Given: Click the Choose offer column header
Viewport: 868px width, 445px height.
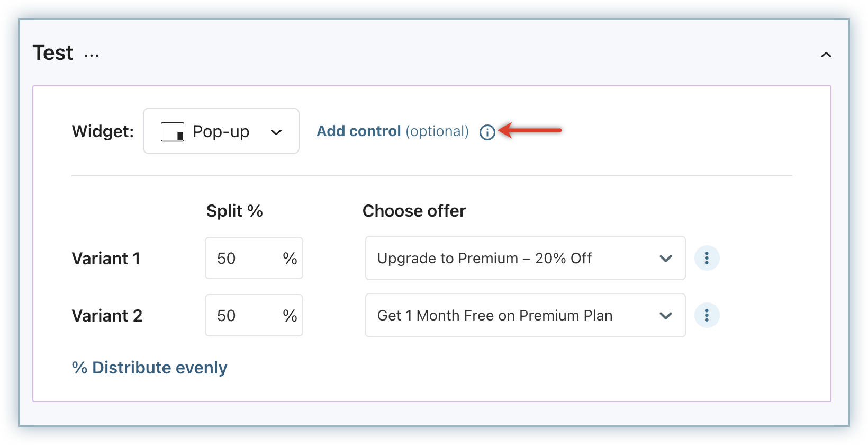Looking at the screenshot, I should point(414,211).
